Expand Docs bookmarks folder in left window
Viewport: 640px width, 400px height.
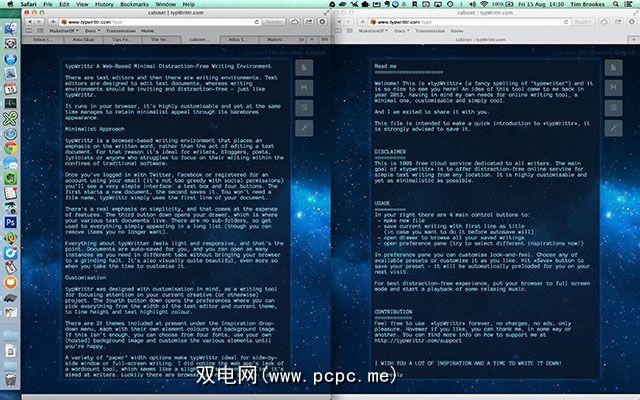pyautogui.click(x=93, y=31)
